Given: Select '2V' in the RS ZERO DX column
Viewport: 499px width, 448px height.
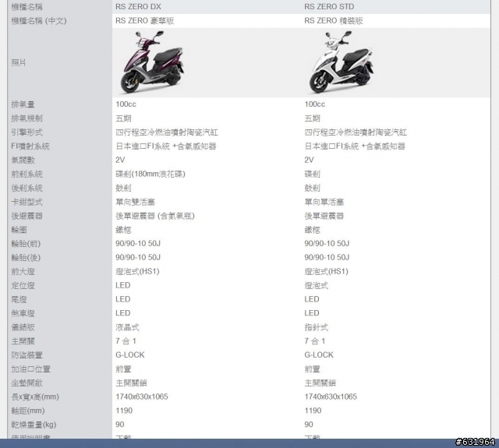Looking at the screenshot, I should [120, 160].
